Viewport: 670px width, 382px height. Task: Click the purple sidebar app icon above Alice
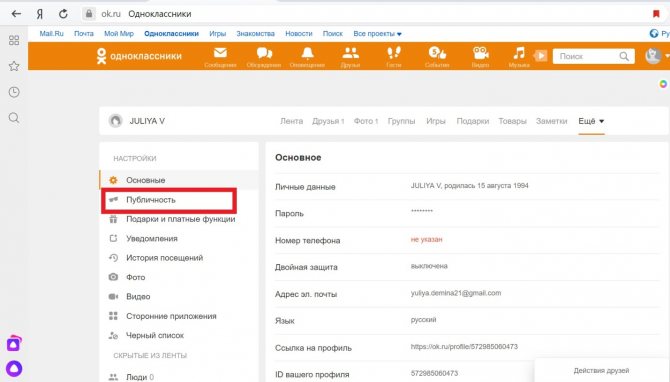tap(14, 343)
